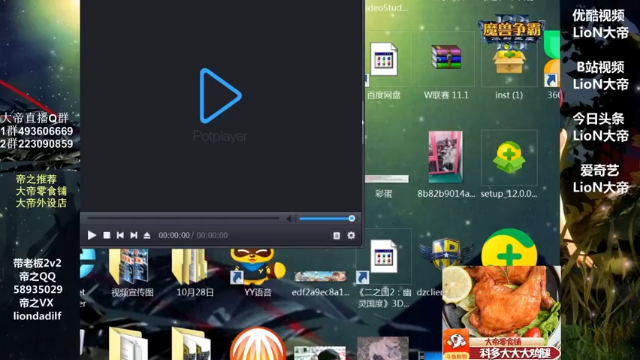Open the 百度网盘 desktop icon
This screenshot has width=640, height=360.
(384, 67)
